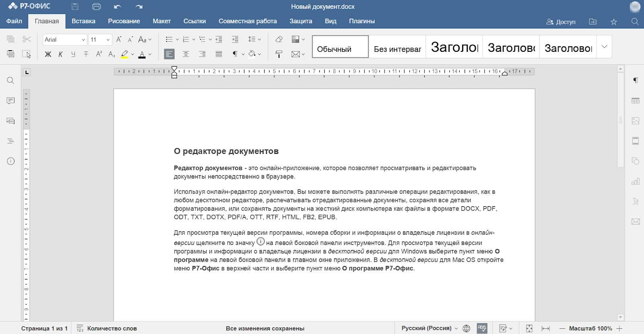
Task: Mark the document as favorite with the star
Action: click(614, 22)
